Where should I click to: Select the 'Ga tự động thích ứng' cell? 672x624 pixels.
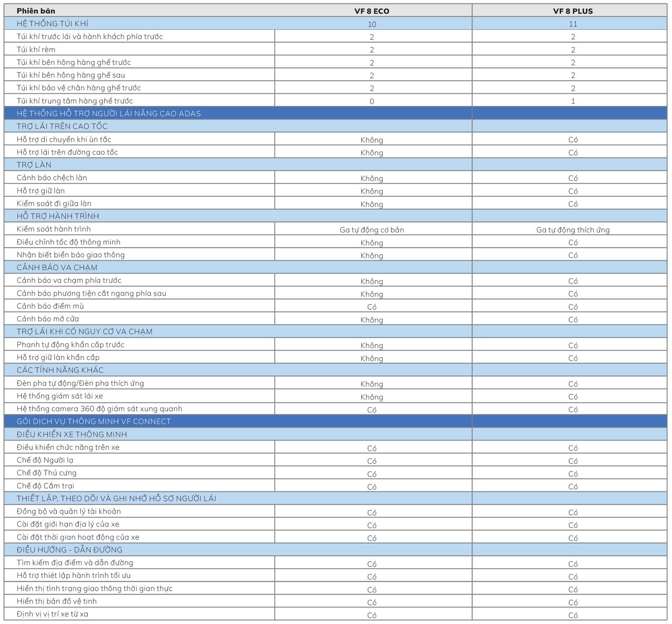pos(572,230)
